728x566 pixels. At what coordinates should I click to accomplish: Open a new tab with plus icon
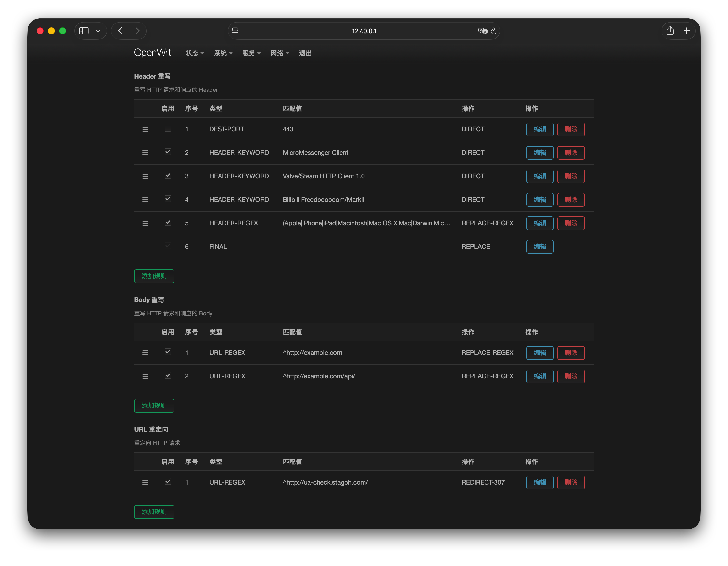687,31
